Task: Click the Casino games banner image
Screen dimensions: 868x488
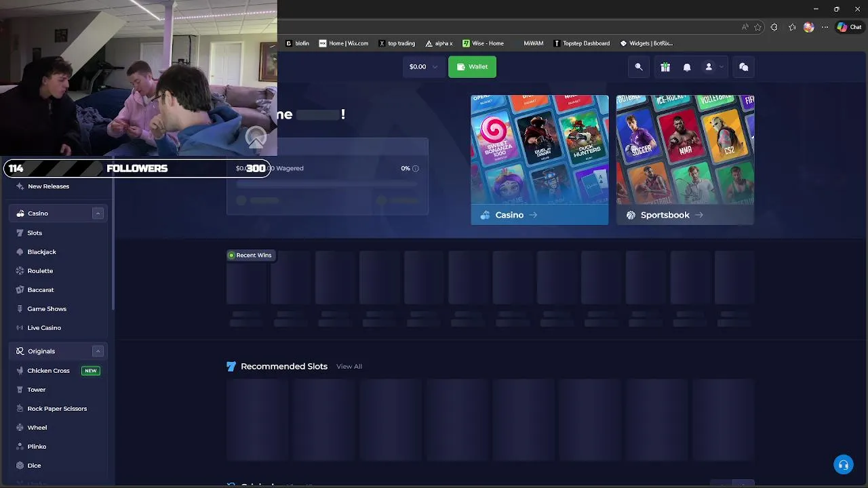Action: coord(540,150)
